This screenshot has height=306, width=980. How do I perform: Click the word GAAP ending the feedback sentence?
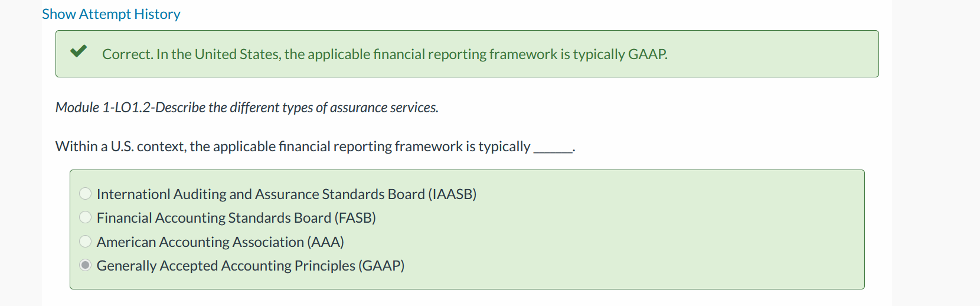click(647, 54)
